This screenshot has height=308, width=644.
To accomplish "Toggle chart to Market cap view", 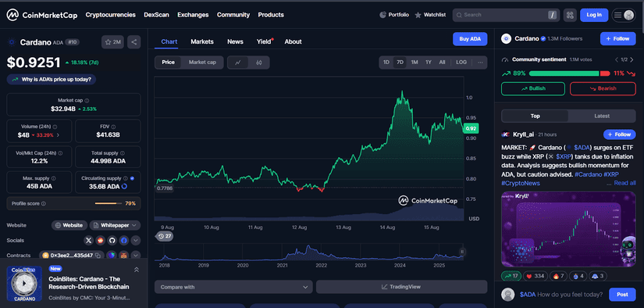I will 202,63.
